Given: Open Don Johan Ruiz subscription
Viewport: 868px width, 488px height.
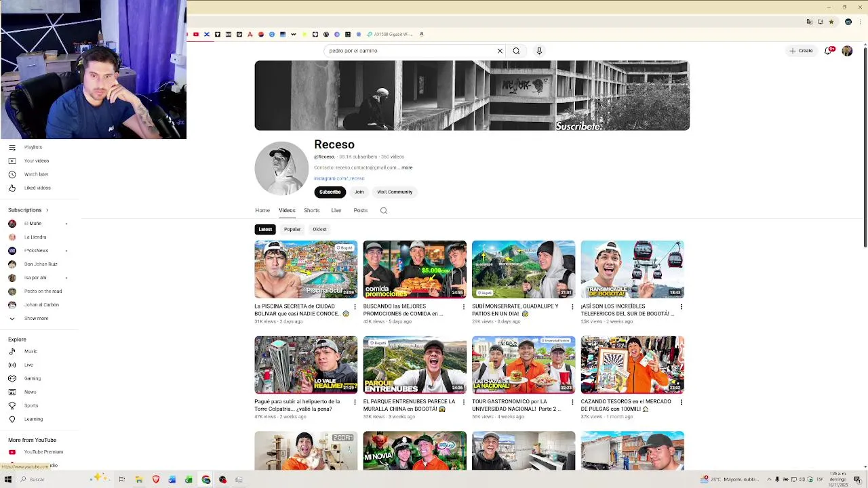Looking at the screenshot, I should 41,264.
